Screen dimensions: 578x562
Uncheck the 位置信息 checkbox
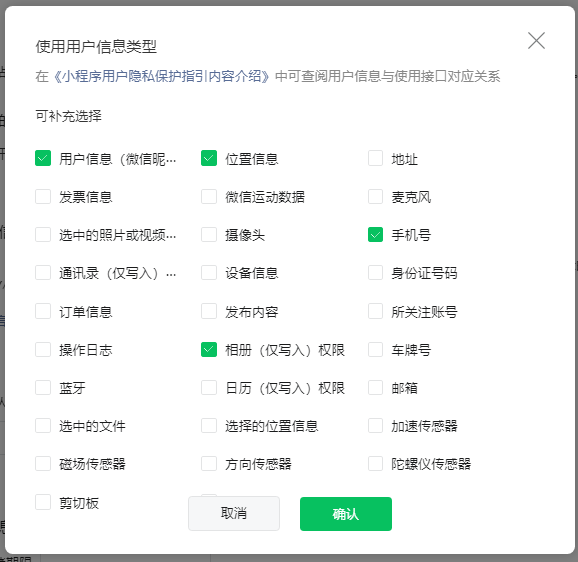tap(209, 158)
